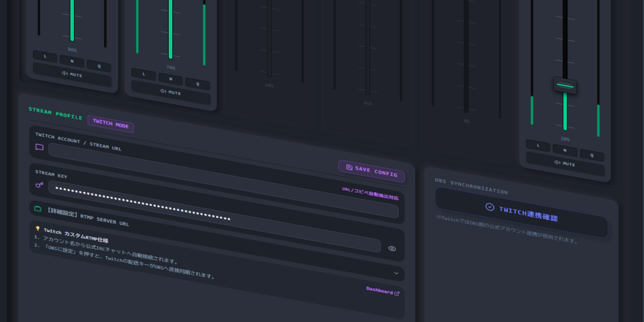Toggle Q on the 80% channel
The image size is (644, 322).
[x=99, y=66]
